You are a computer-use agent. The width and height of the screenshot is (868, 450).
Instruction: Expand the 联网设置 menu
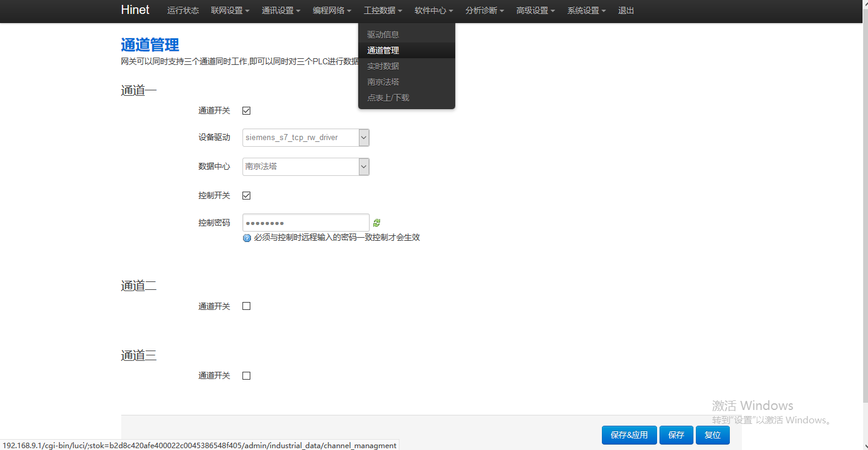pos(230,11)
